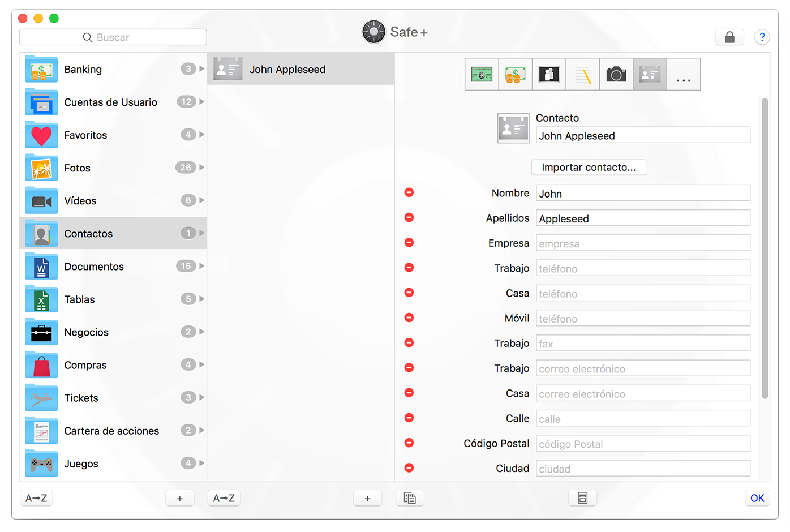Open the Banking folder icon
Viewport: 790px width, 532px height.
point(41,69)
